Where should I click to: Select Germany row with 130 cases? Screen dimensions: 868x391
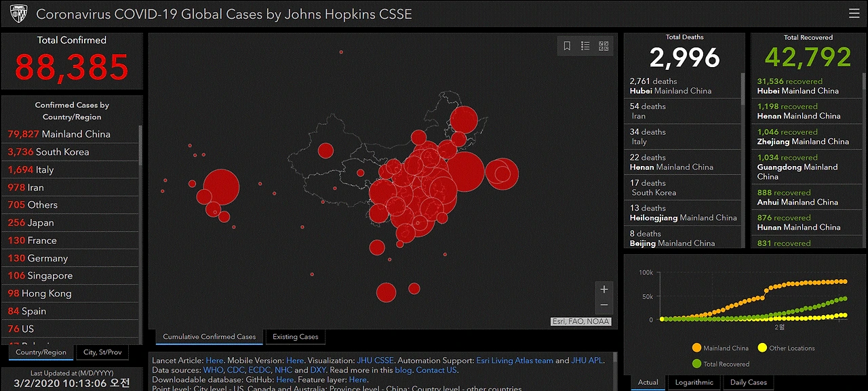point(71,258)
